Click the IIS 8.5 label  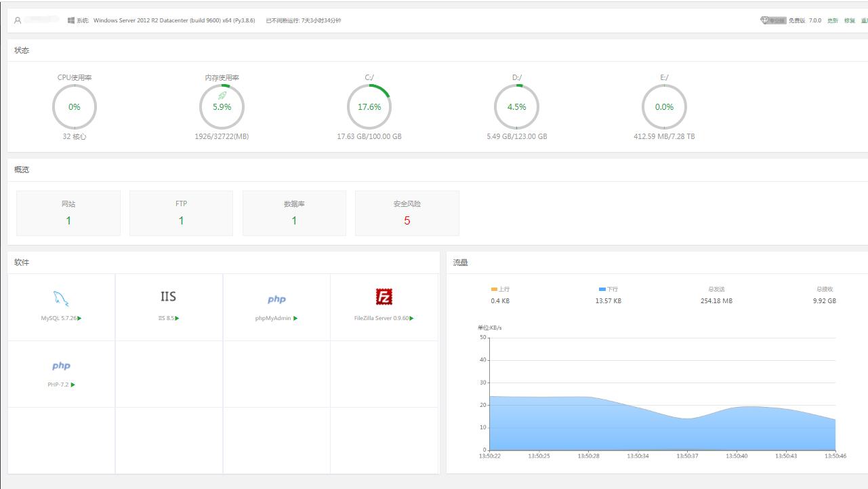[x=166, y=318]
